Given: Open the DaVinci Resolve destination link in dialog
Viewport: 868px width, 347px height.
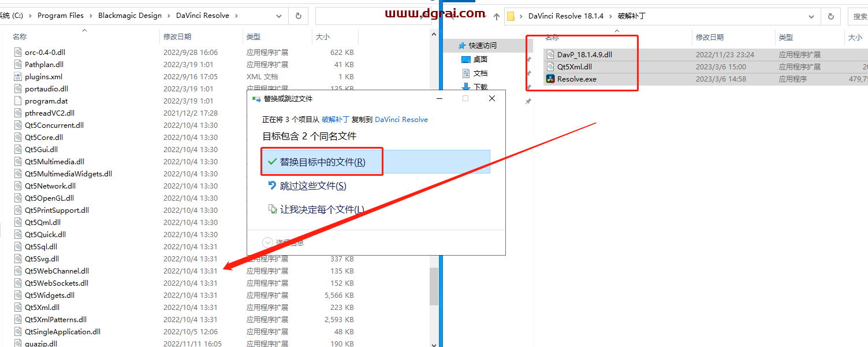Looking at the screenshot, I should pyautogui.click(x=401, y=119).
